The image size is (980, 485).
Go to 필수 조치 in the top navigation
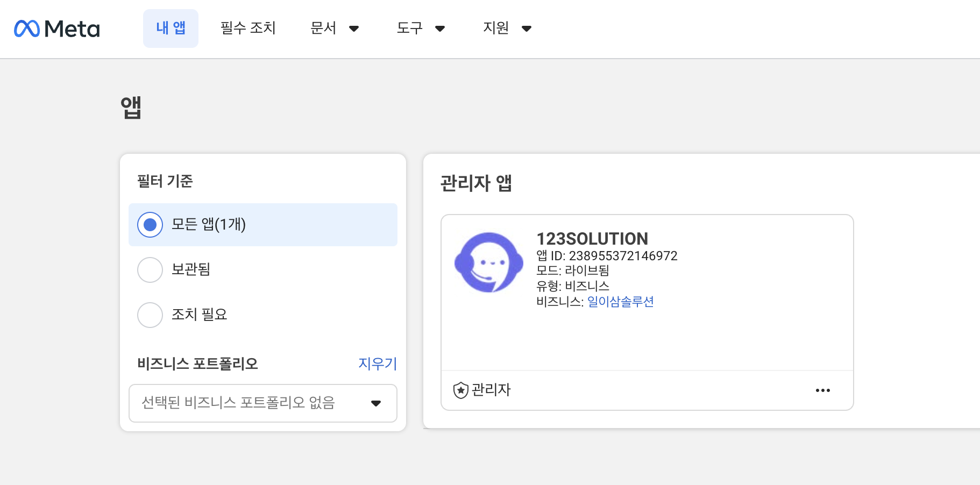coord(248,28)
